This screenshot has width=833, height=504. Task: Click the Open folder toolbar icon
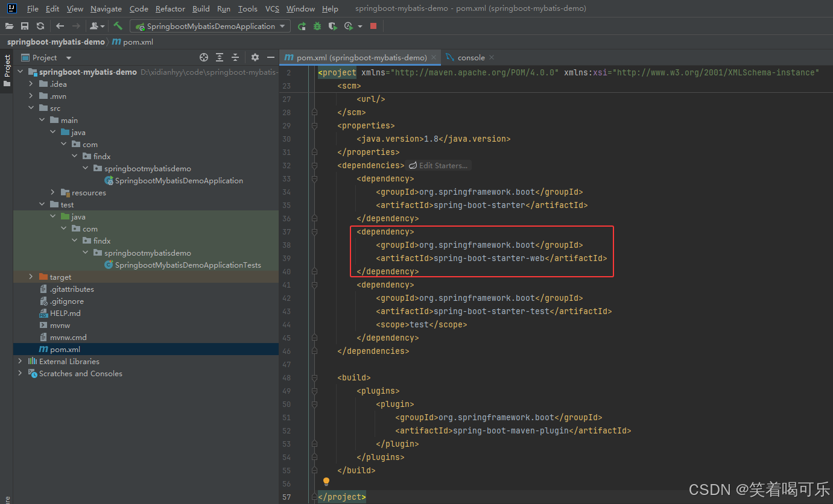tap(9, 26)
